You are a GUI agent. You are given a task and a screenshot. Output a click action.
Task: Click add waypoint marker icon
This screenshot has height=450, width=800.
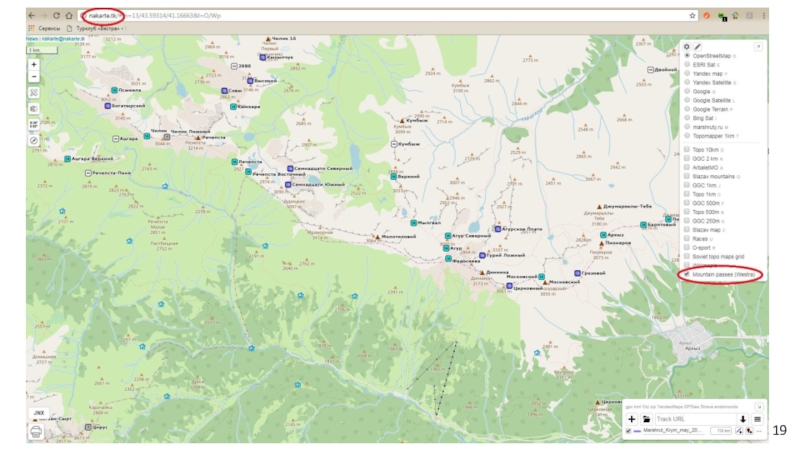[749, 431]
